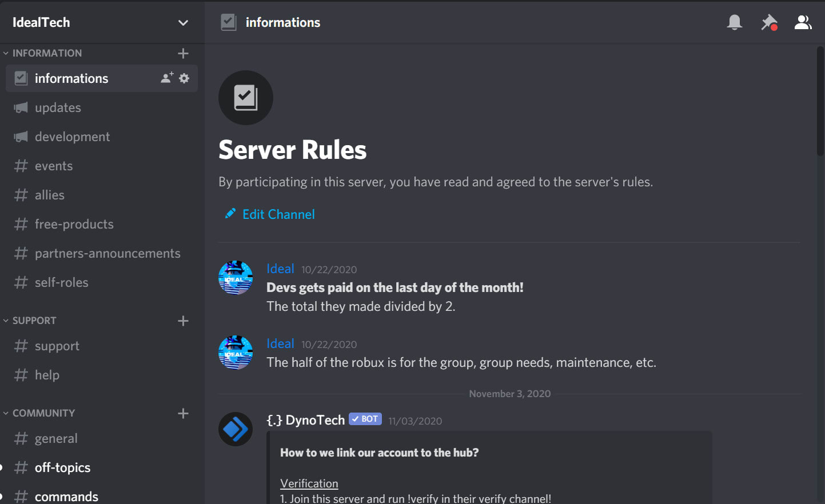Open the off-topics channel

[63, 467]
